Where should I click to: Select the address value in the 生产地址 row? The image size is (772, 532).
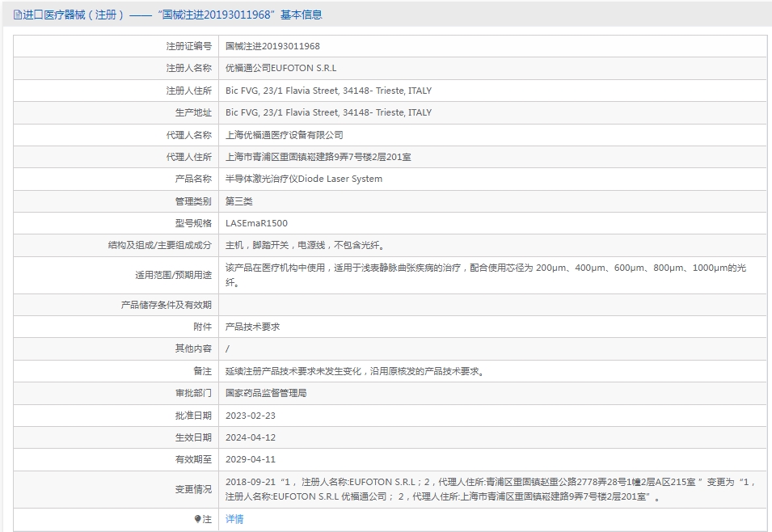(328, 112)
